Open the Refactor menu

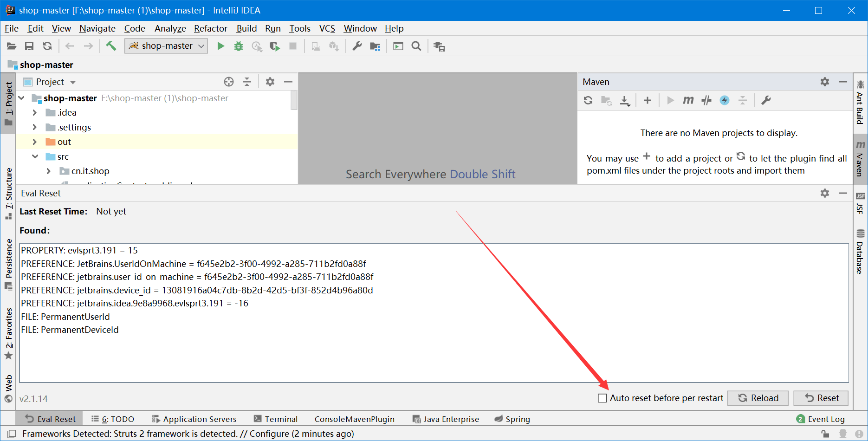211,29
